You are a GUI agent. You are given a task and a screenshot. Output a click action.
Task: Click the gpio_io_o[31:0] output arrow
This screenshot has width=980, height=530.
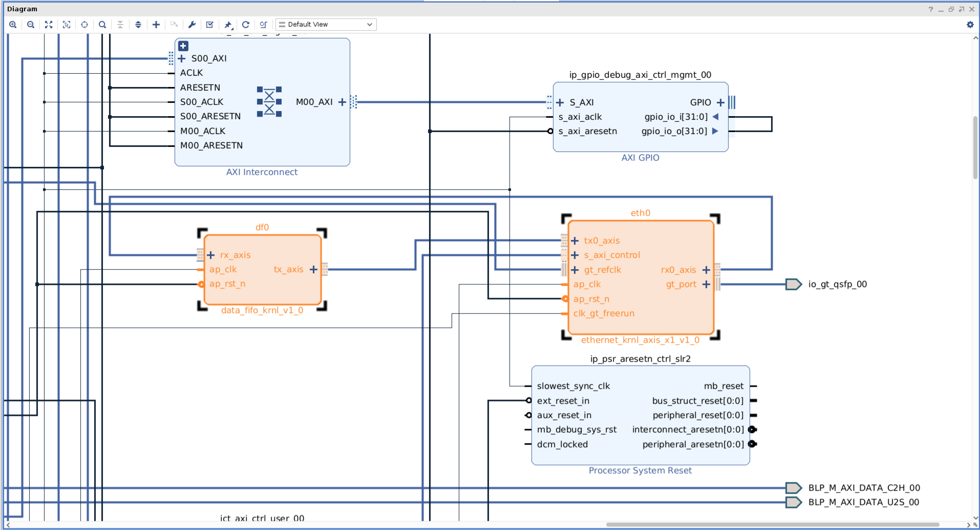[x=715, y=131]
